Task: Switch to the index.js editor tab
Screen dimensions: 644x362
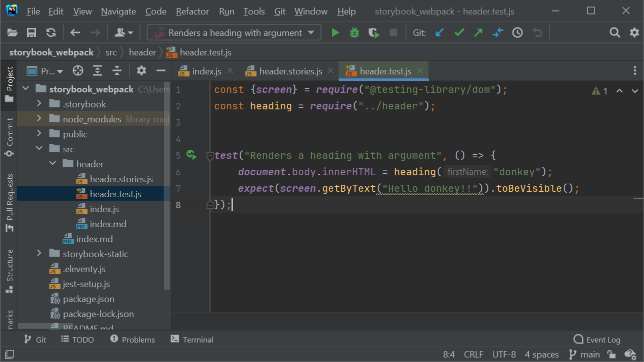Action: [x=206, y=71]
